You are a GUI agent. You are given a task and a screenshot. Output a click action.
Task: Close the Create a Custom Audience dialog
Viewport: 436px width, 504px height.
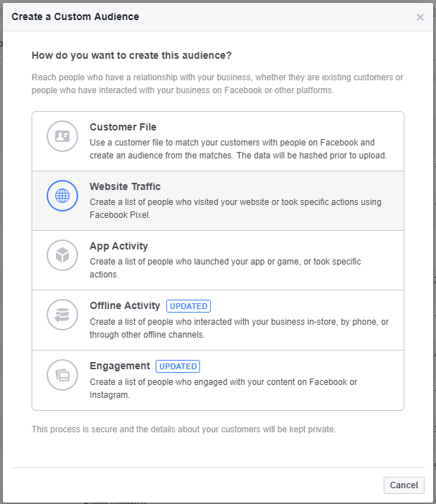(420, 17)
